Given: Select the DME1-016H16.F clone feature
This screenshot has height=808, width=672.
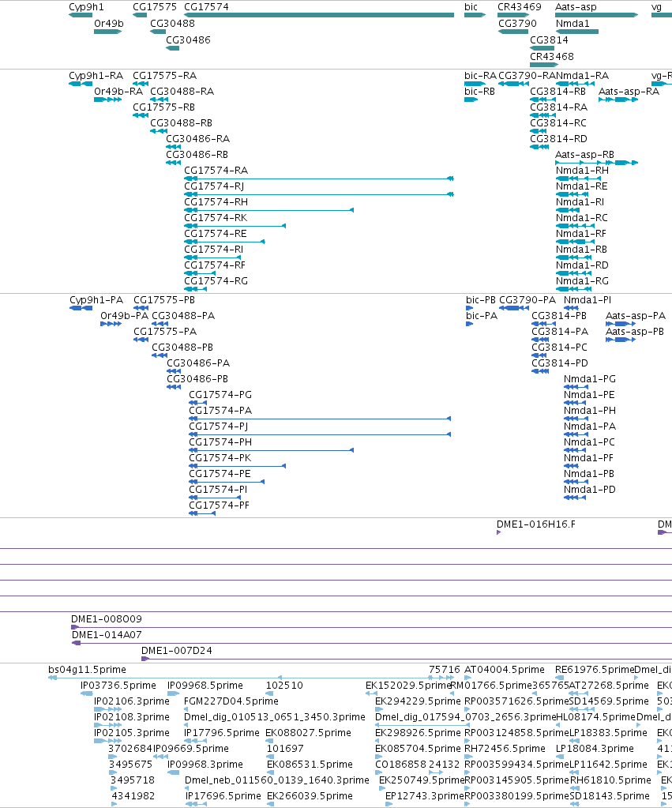Looking at the screenshot, I should [x=499, y=532].
